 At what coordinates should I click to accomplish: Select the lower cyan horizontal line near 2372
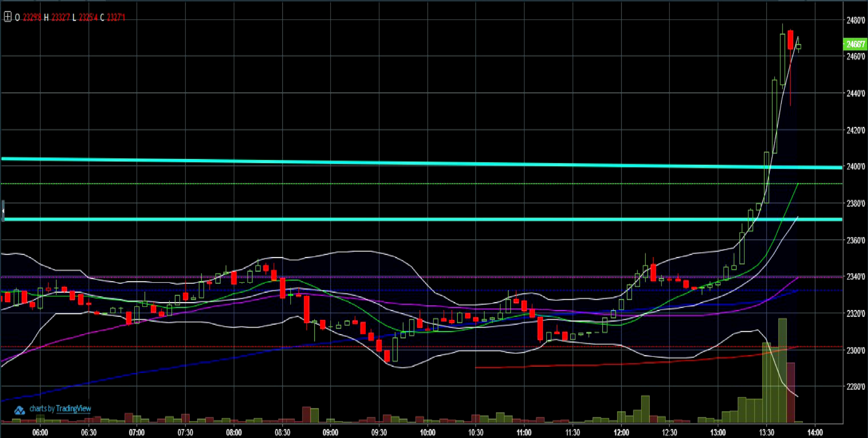tap(423, 219)
